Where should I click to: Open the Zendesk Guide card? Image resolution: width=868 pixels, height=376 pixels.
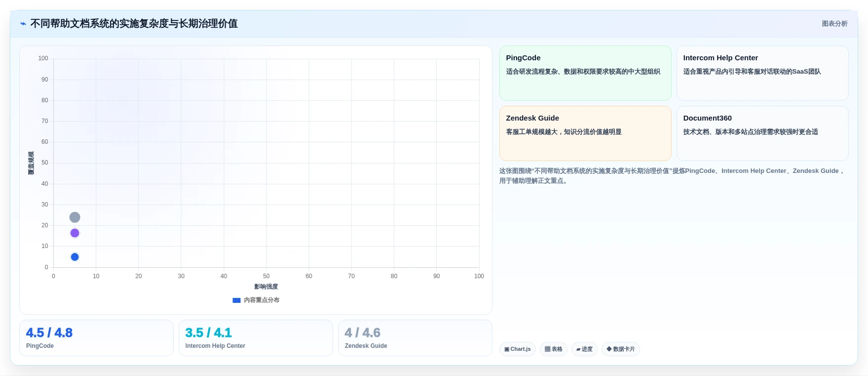(585, 133)
